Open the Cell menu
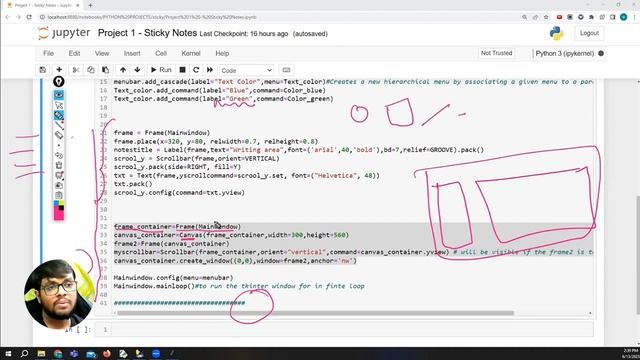The width and height of the screenshot is (640, 360). point(161,53)
